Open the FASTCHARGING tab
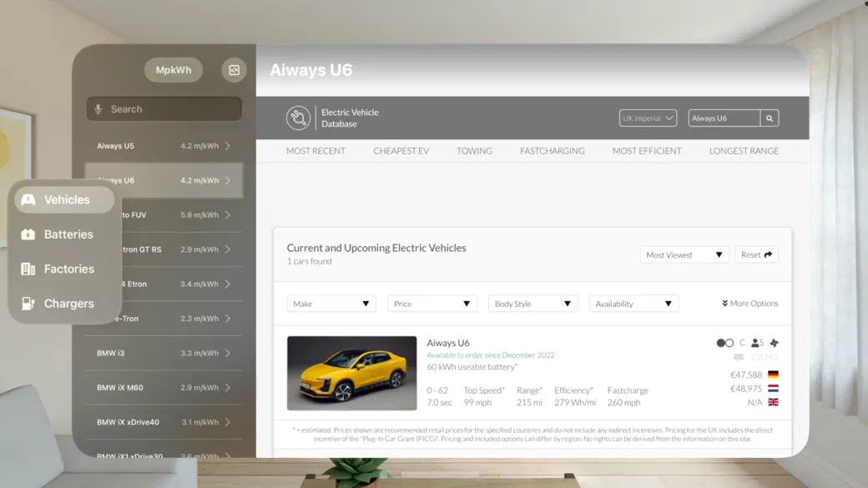 553,151
